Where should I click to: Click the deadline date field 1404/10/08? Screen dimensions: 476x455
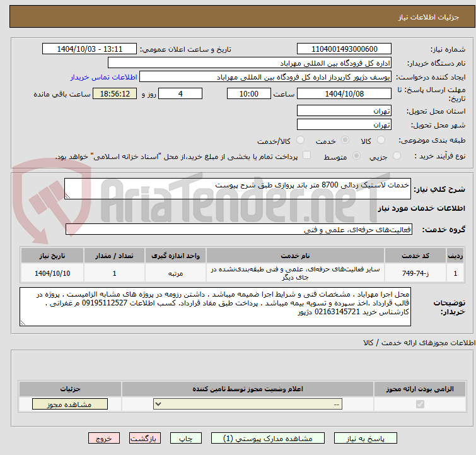[x=344, y=93]
